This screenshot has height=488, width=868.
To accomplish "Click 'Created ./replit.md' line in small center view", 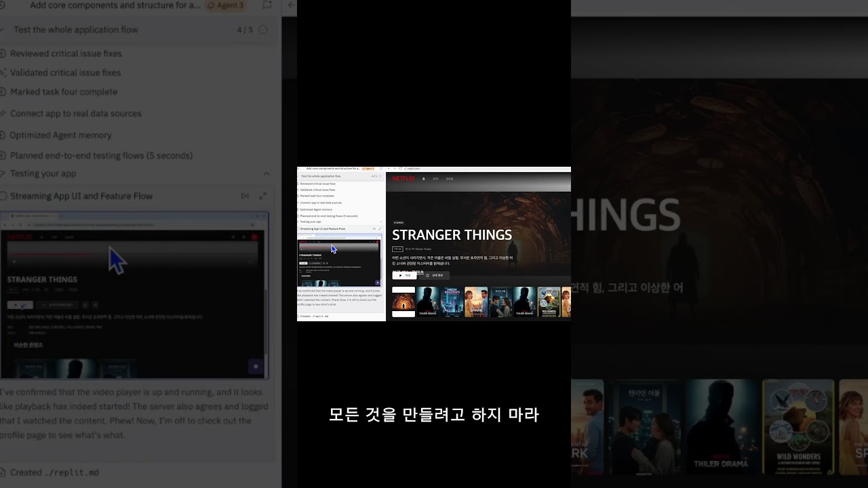I will pos(314,316).
